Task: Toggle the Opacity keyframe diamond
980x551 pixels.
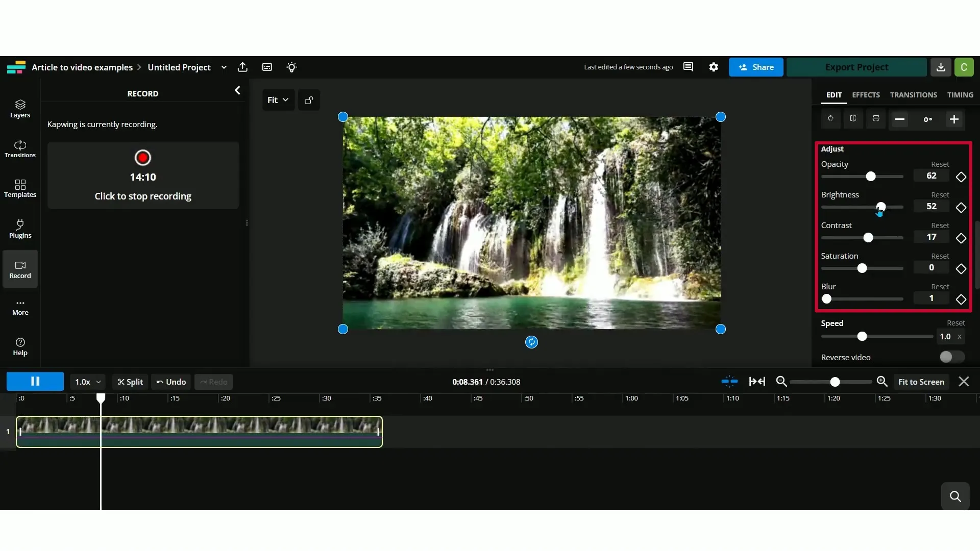Action: coord(961,177)
